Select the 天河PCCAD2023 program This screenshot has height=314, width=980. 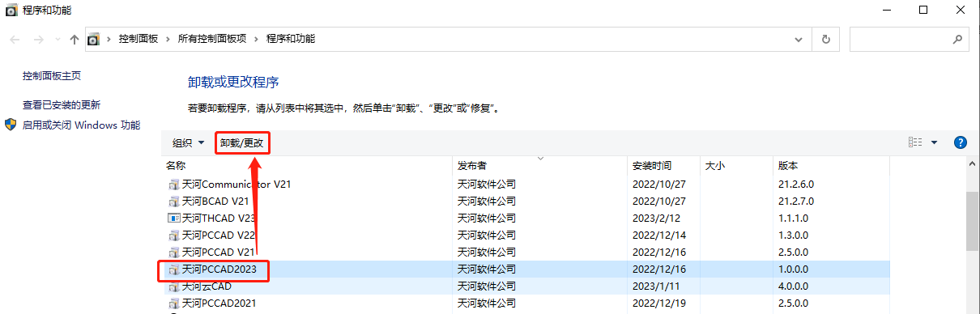(x=525, y=269)
